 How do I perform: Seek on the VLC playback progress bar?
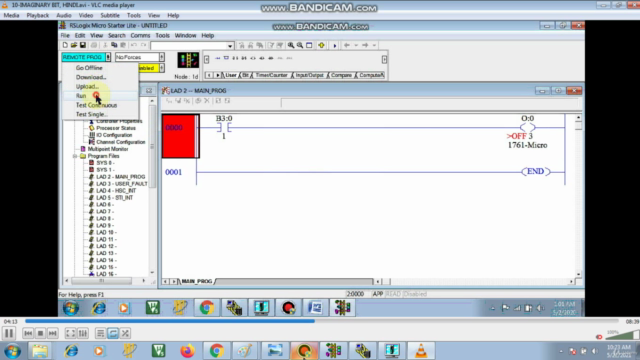tap(322, 321)
